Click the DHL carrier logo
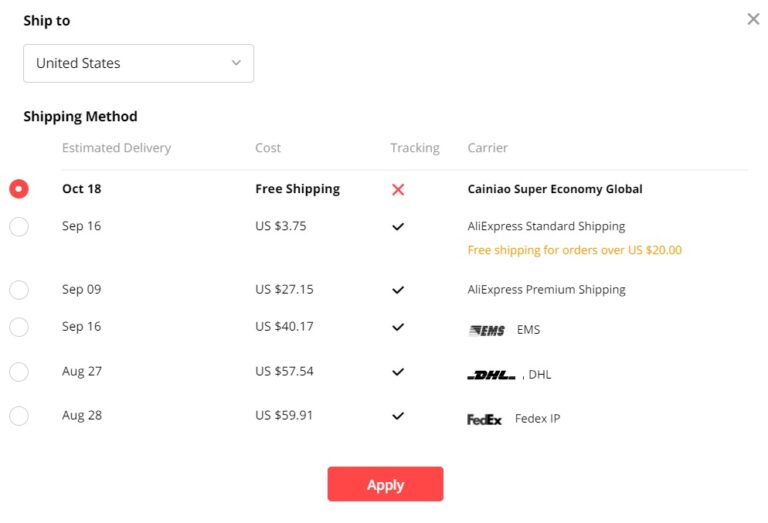Viewport: 768px width, 523px height. pos(491,376)
